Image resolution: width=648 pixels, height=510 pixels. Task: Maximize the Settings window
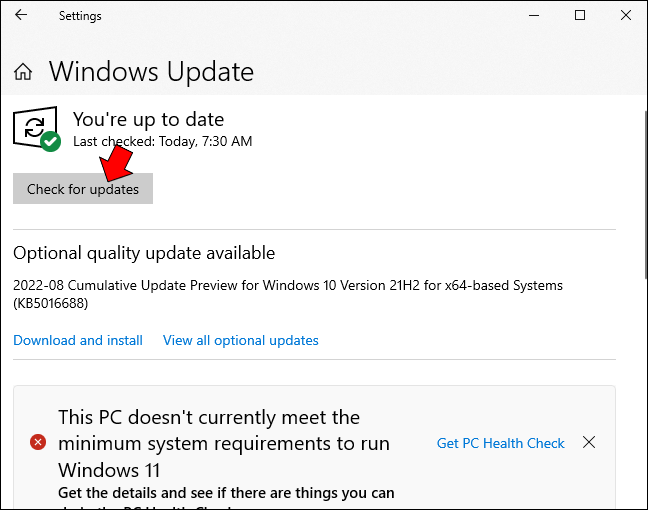pos(580,15)
